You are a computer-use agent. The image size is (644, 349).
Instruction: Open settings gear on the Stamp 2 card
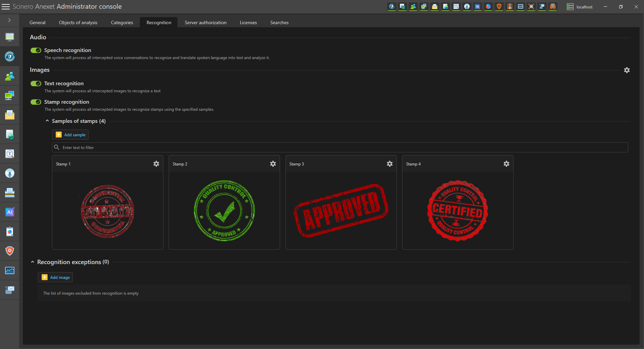click(273, 164)
